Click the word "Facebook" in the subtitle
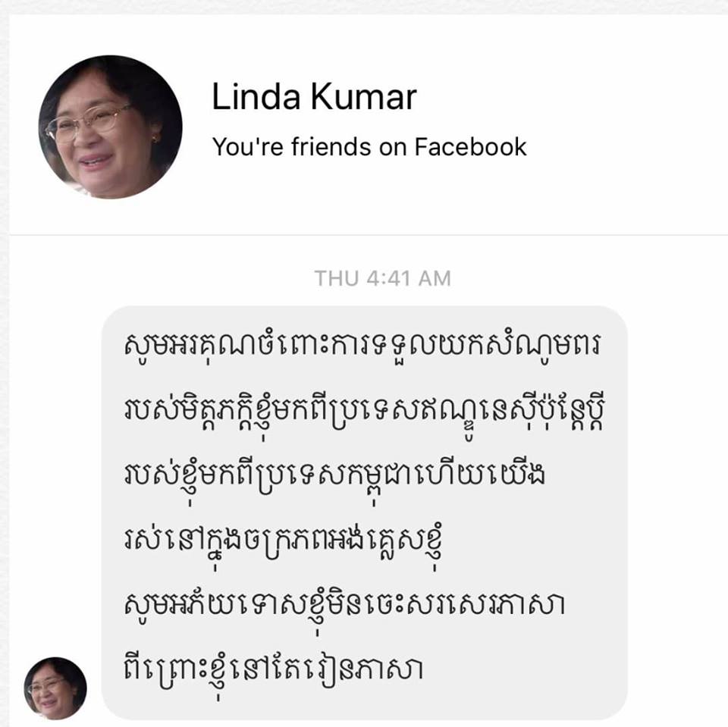Screen dimensions: 728x727 pos(471,147)
